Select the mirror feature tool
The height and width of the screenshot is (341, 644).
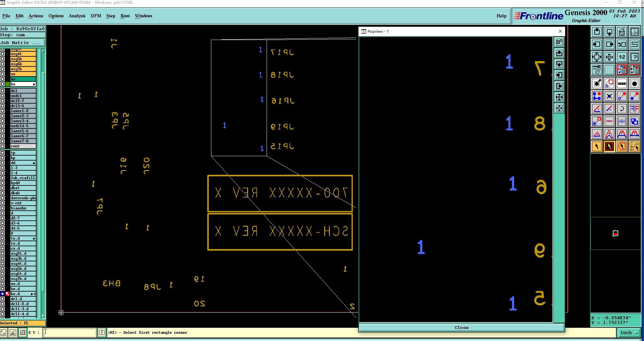[634, 109]
